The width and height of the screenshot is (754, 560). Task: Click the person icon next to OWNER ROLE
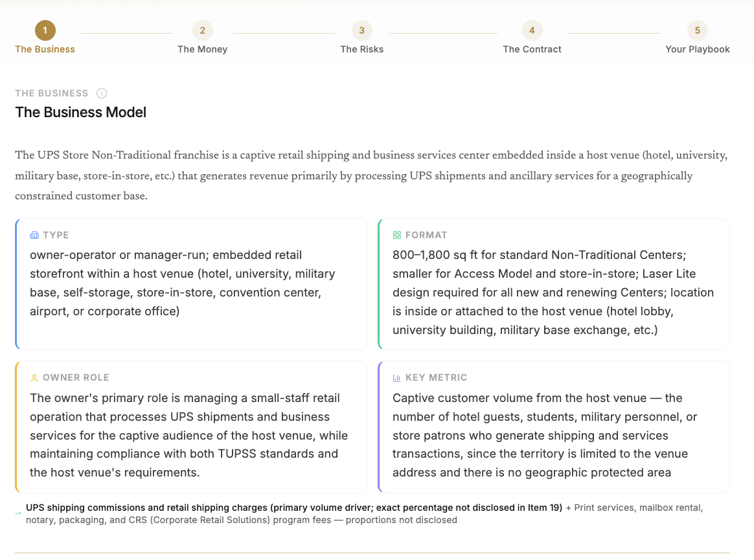[x=34, y=378]
